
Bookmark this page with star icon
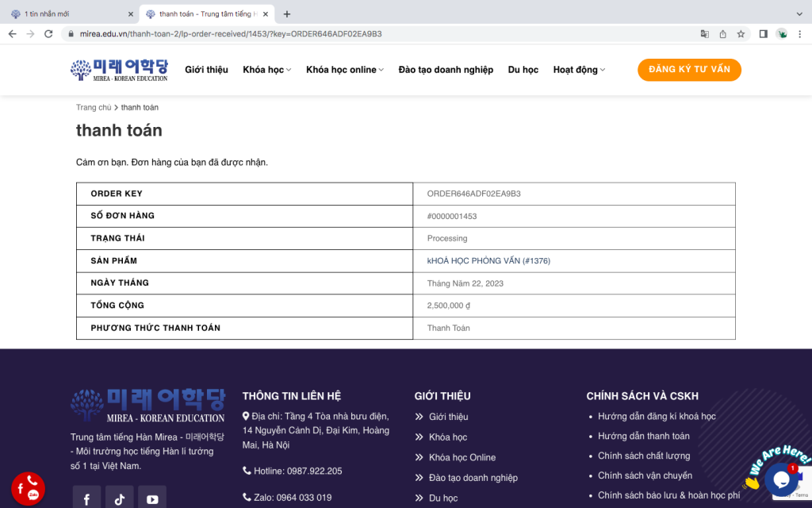pos(741,34)
